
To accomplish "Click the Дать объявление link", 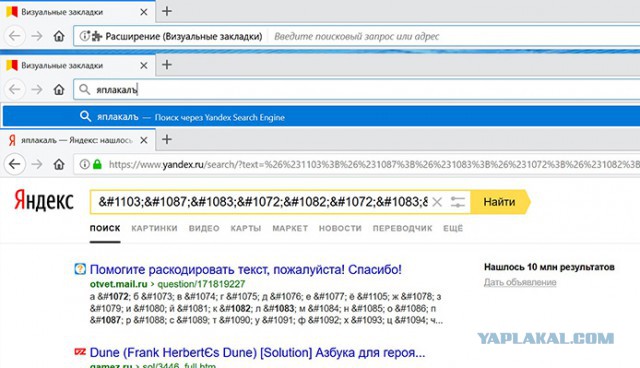I will [520, 282].
